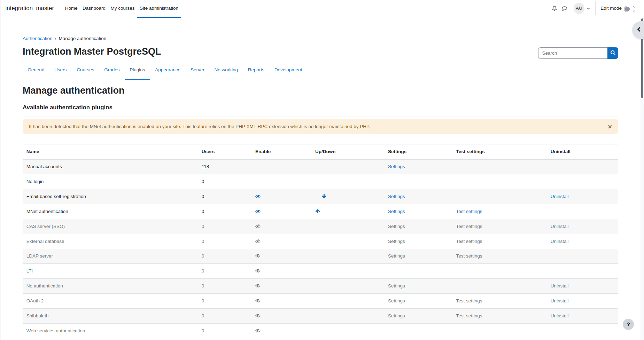This screenshot has height=340, width=644.
Task: Uninstall the CAS server (SSO) plugin
Action: point(559,227)
